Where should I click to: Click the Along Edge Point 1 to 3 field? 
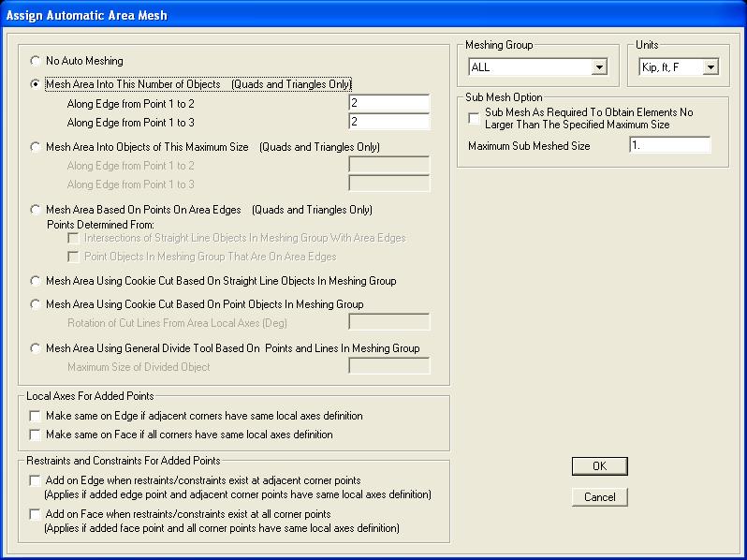click(388, 121)
